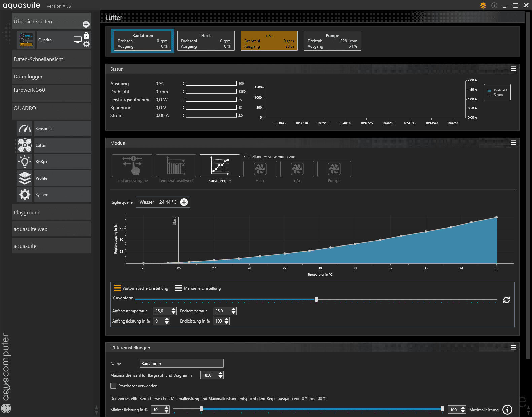This screenshot has height=417, width=532.
Task: Expand Daten-Schnellansicht section
Action: (x=51, y=59)
